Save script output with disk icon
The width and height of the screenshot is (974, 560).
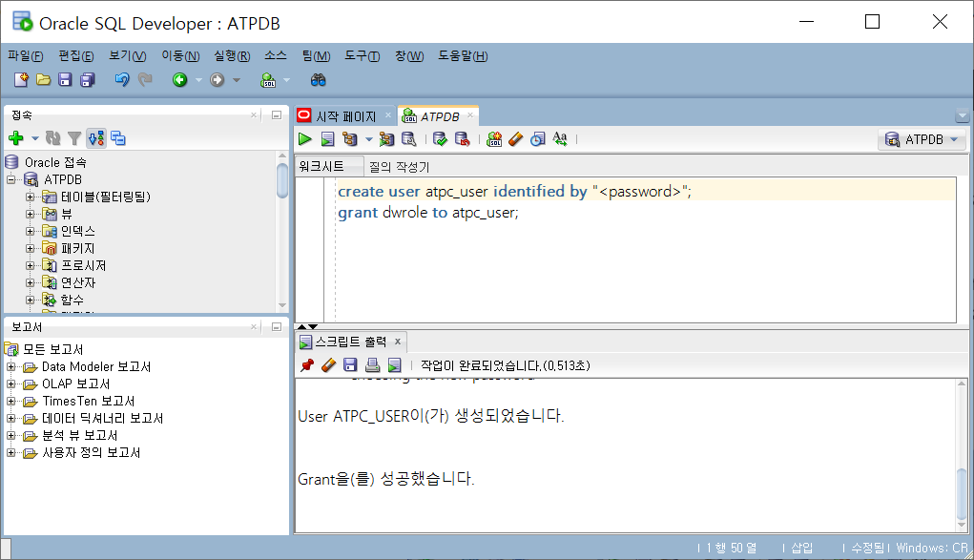(x=350, y=365)
